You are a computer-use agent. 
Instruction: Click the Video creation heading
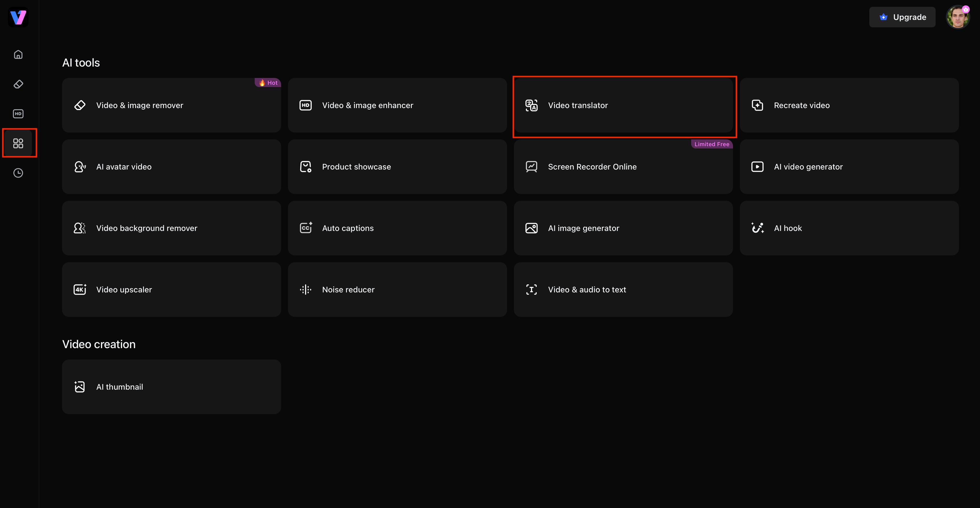tap(99, 344)
